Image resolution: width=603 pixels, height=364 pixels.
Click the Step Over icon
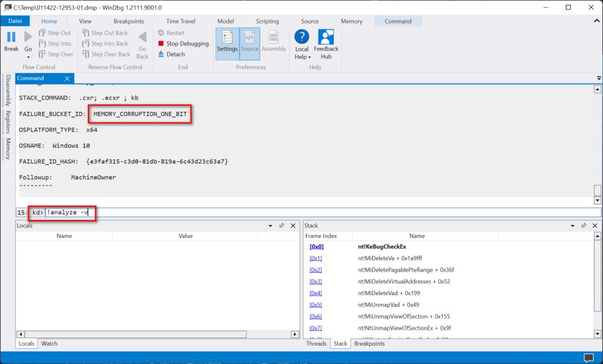tap(56, 54)
